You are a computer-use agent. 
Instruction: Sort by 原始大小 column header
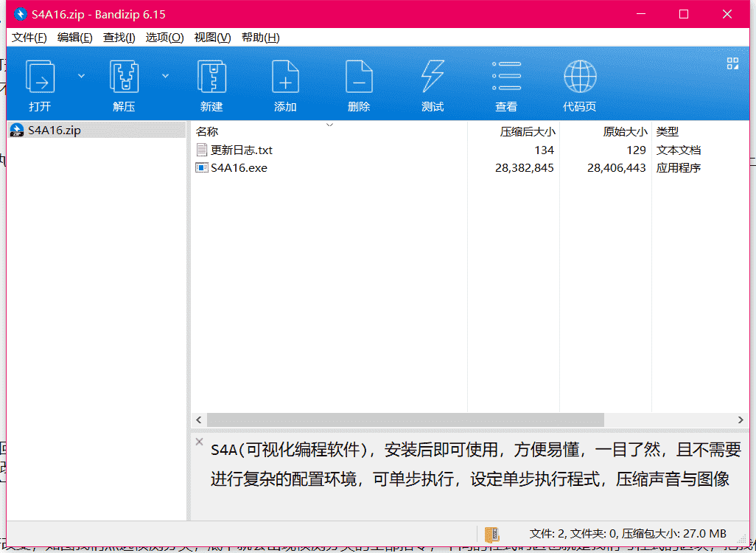pyautogui.click(x=606, y=131)
